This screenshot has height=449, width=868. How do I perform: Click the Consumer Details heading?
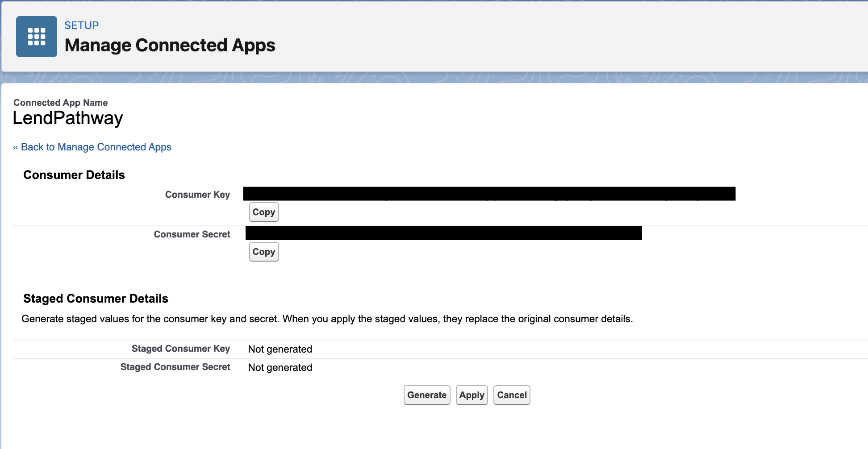[74, 175]
